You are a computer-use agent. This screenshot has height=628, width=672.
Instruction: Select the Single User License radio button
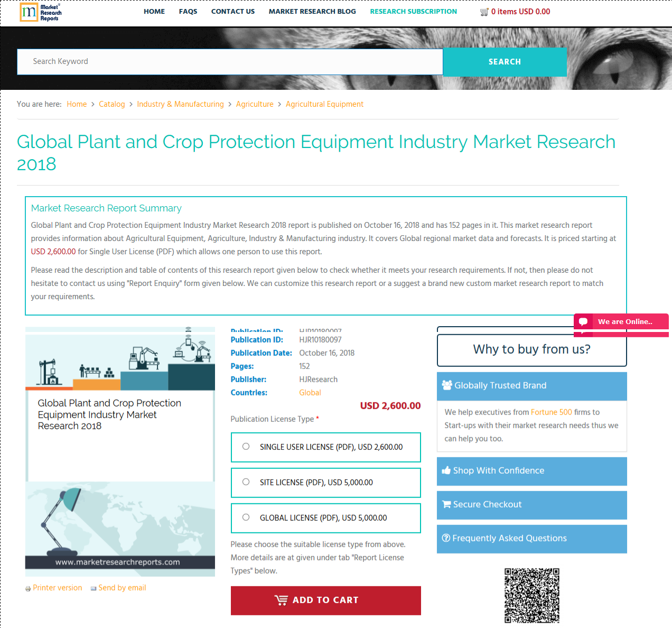pos(246,446)
